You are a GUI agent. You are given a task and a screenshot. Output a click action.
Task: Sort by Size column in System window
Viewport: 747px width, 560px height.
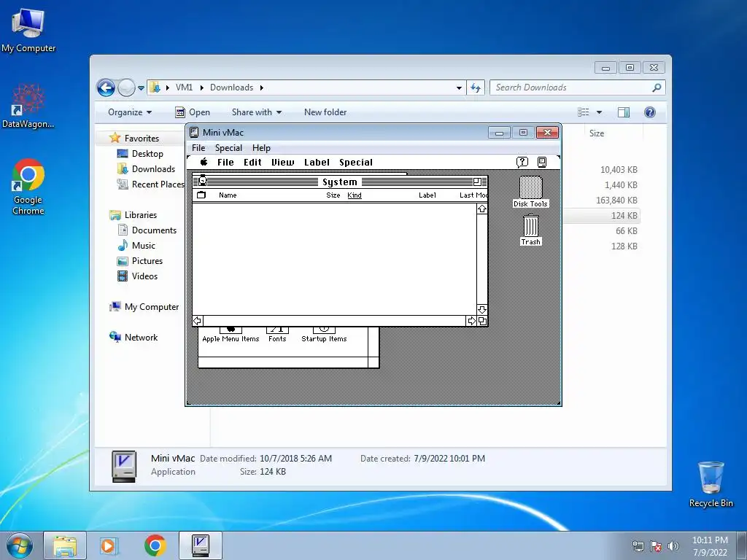pyautogui.click(x=333, y=195)
